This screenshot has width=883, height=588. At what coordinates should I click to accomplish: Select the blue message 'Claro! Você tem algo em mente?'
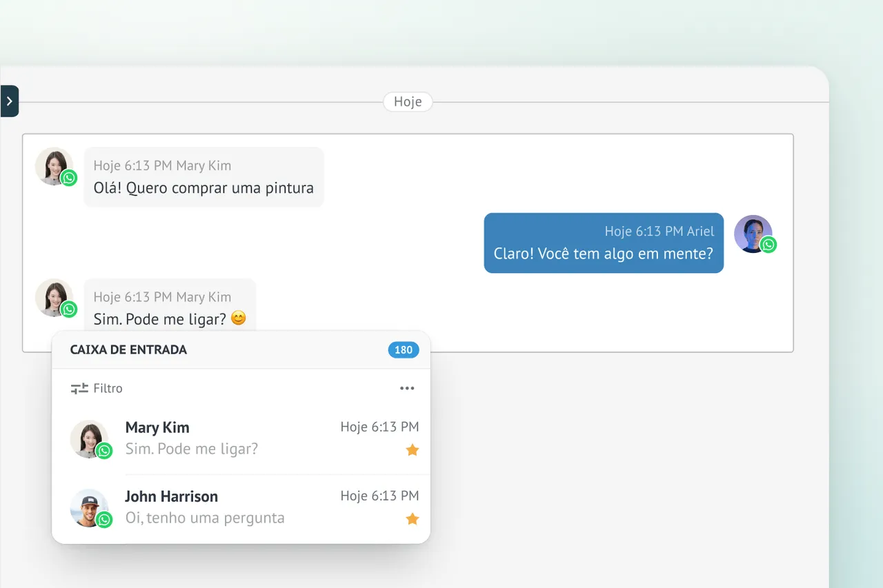point(604,243)
